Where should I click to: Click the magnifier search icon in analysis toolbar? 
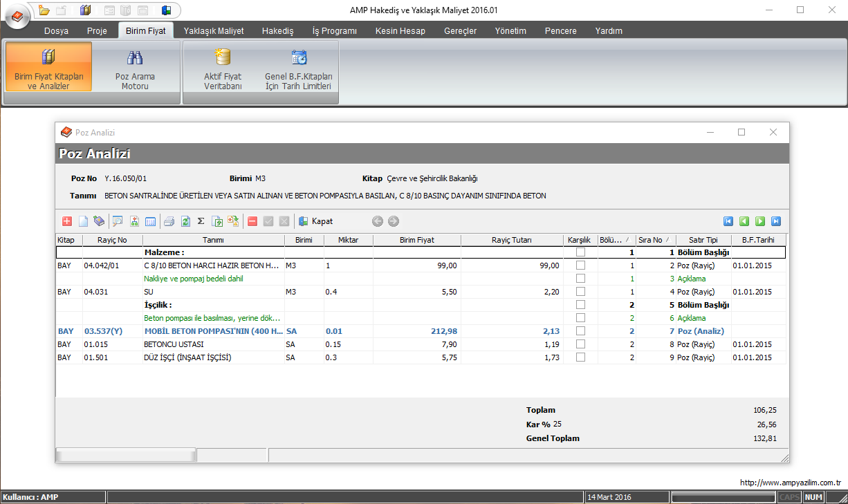point(118,221)
